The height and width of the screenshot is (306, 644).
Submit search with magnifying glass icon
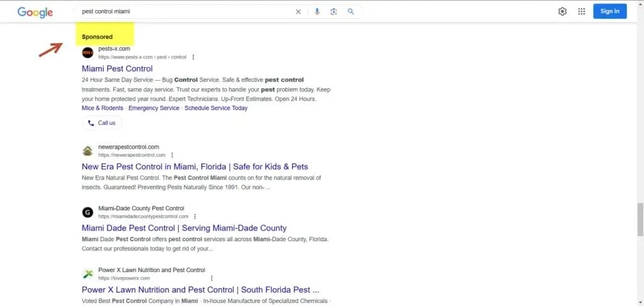(x=351, y=11)
